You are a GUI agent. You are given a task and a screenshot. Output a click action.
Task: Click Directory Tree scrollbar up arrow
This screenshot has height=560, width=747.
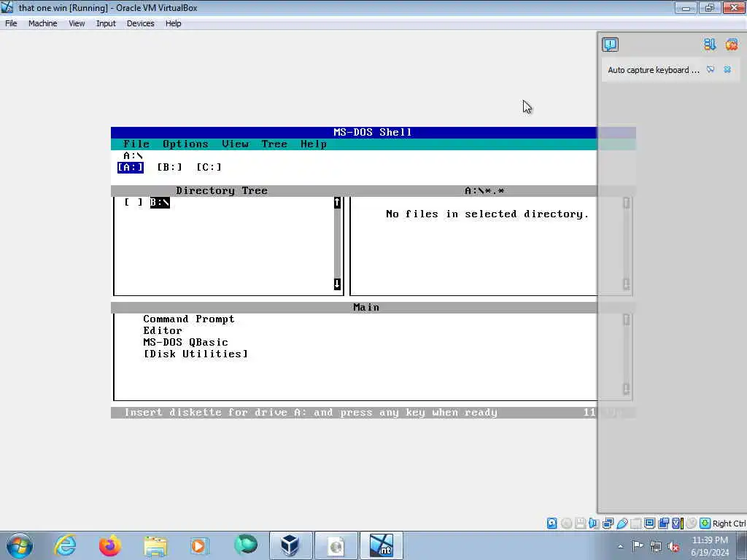[337, 203]
